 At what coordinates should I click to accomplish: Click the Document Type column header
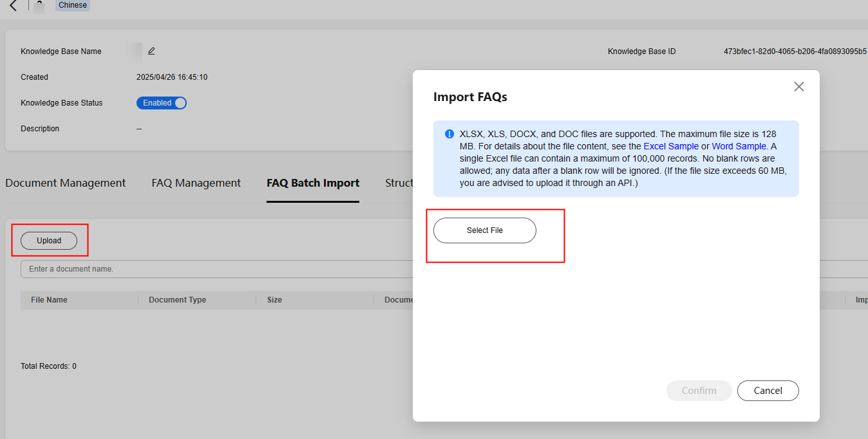(x=177, y=300)
